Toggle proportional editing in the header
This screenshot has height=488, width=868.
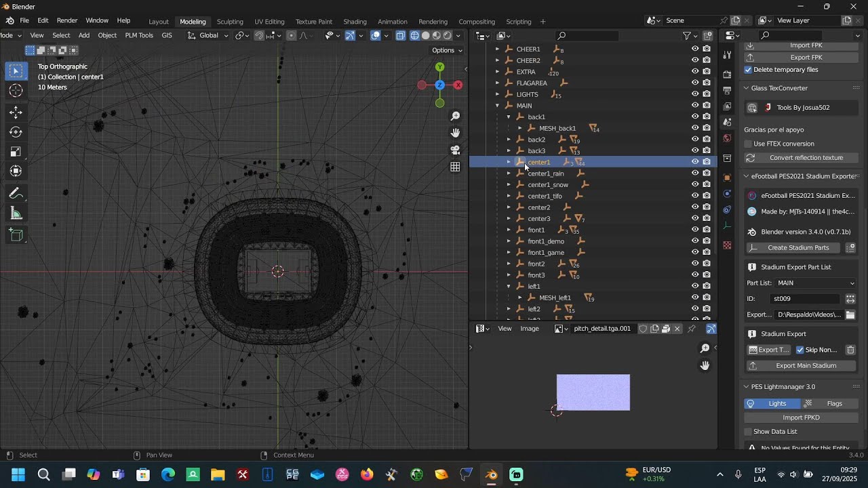click(x=292, y=35)
